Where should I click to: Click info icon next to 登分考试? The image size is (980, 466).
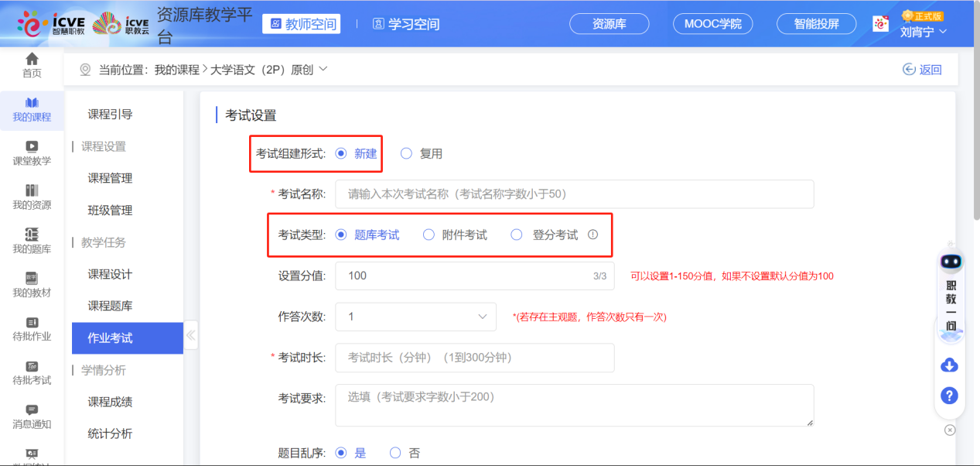click(x=593, y=235)
